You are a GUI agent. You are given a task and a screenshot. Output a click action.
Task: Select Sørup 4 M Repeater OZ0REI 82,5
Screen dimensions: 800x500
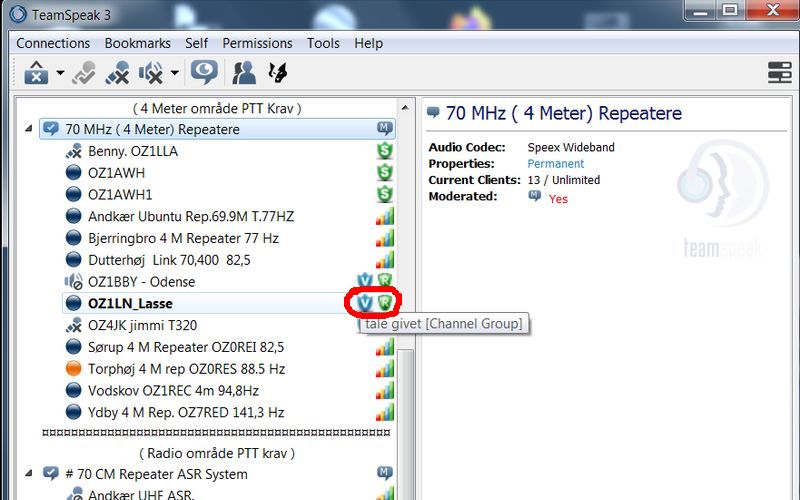(x=186, y=347)
